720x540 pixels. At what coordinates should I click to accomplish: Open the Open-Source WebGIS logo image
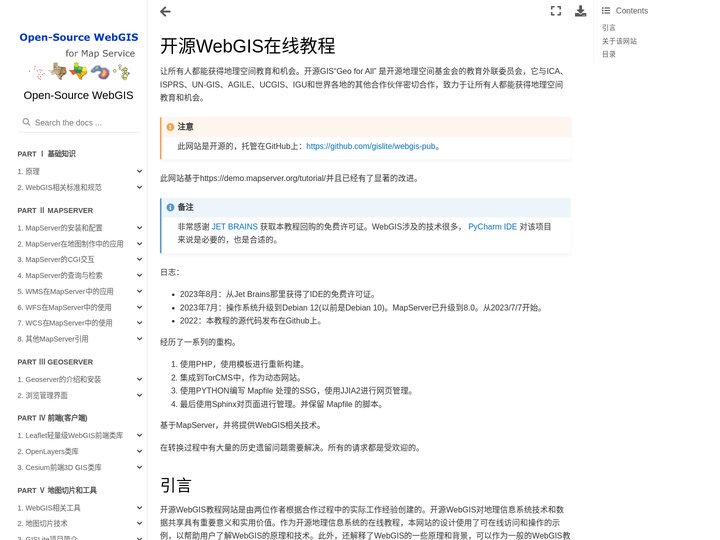(x=79, y=55)
